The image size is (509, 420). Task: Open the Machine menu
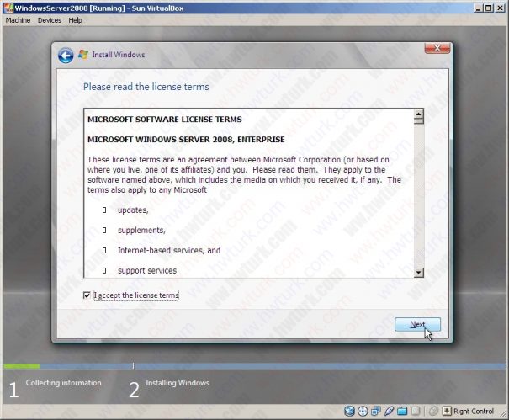18,20
